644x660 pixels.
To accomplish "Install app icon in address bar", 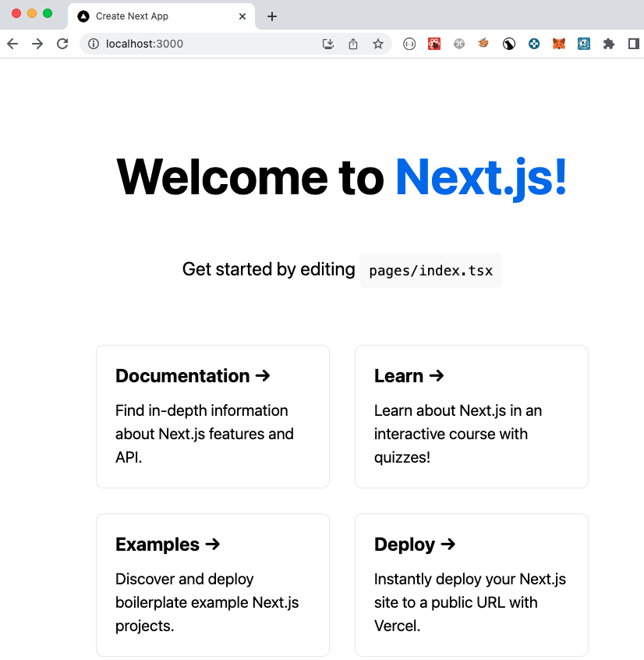I will [x=328, y=44].
